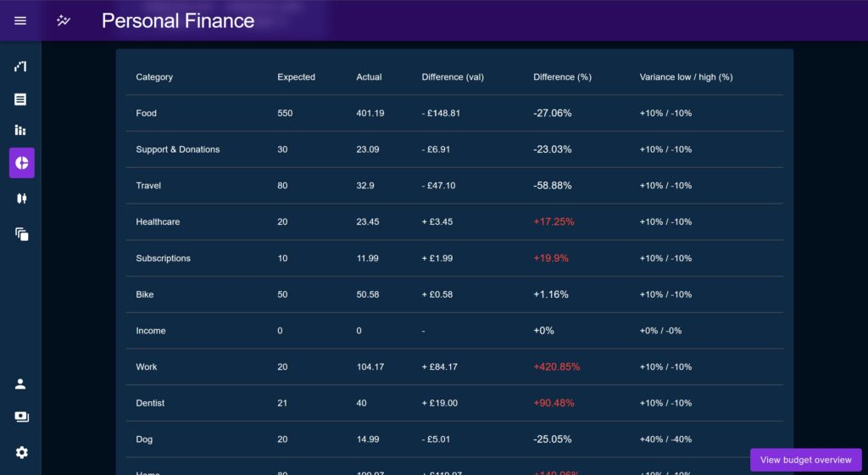Click the Difference (%) column header

click(x=562, y=77)
